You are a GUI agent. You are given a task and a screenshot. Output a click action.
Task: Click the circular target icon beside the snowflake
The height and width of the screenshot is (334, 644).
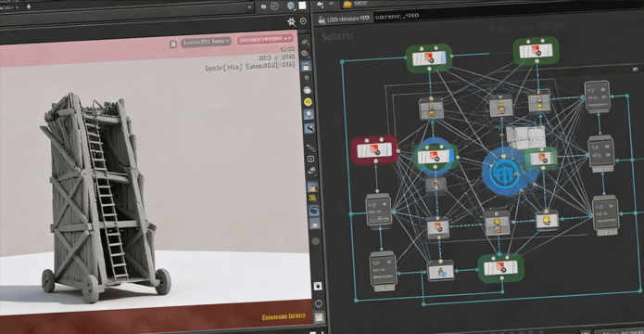tap(303, 21)
